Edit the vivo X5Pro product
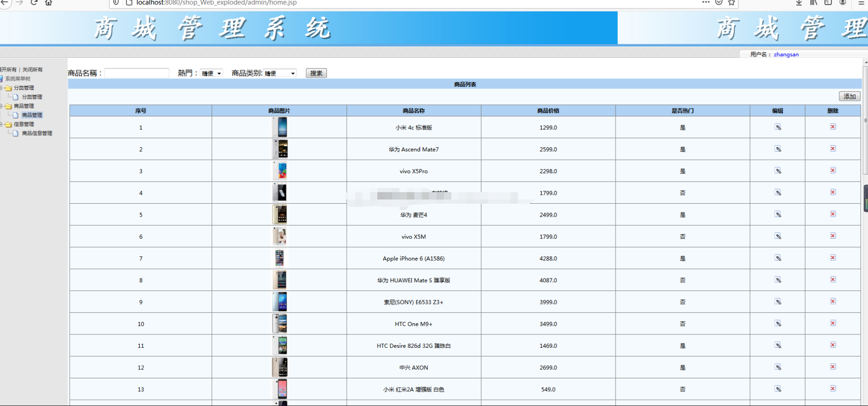This screenshot has height=406, width=868. (778, 170)
